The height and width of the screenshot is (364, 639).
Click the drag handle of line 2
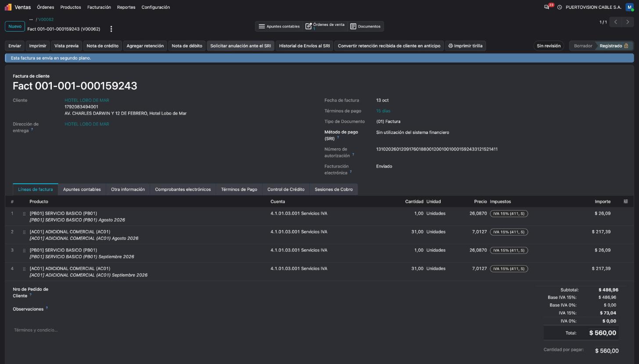click(24, 232)
